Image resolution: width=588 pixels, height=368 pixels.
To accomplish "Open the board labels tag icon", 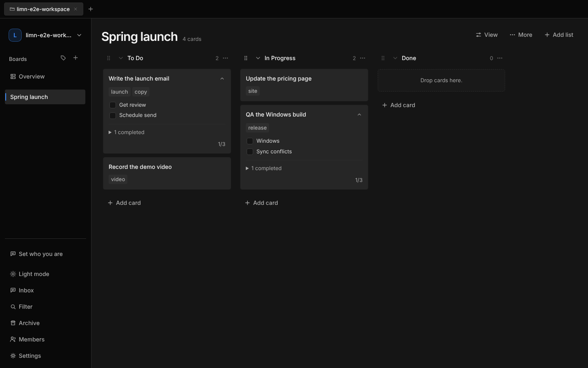I will 63,58.
